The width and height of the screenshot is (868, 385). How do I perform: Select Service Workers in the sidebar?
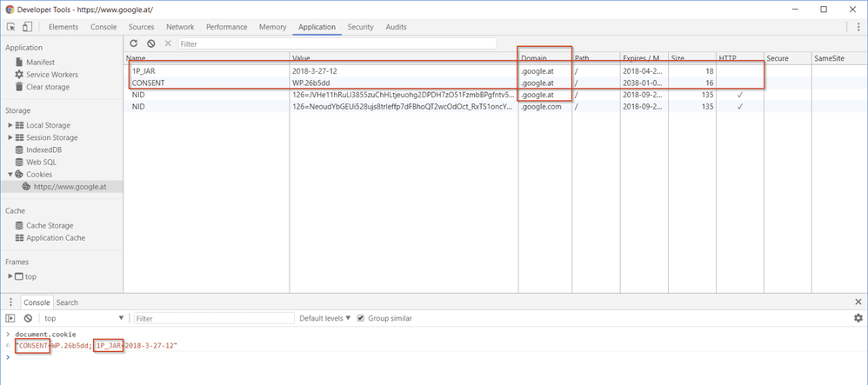51,75
